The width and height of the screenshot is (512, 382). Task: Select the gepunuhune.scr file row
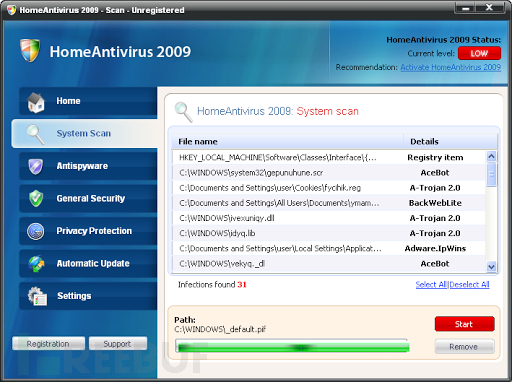[329, 173]
